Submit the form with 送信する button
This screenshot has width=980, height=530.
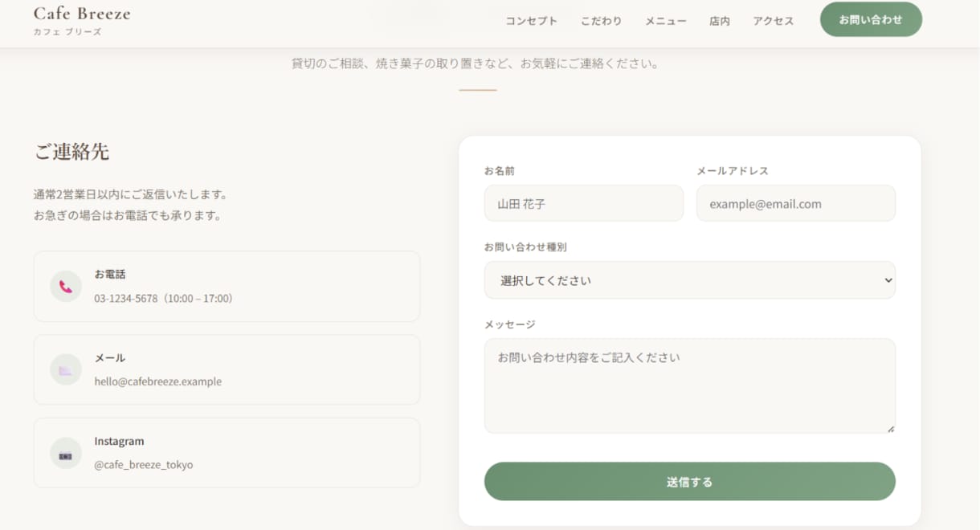point(689,482)
